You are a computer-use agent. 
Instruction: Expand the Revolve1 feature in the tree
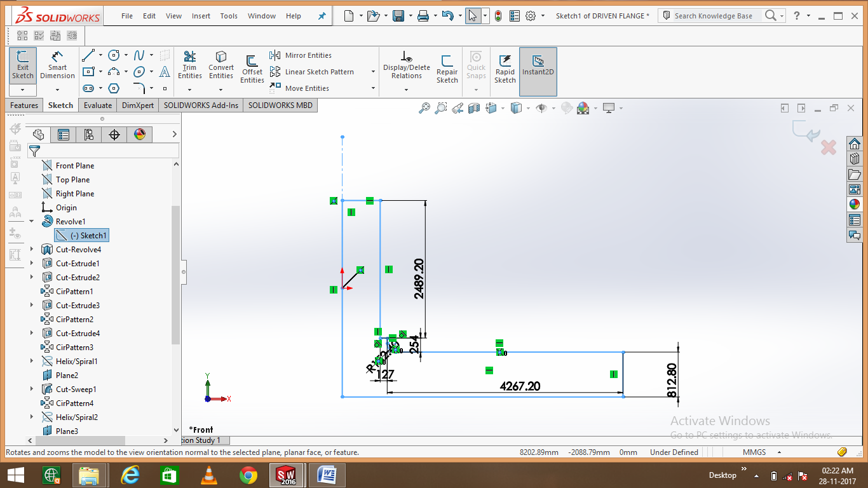coord(30,221)
